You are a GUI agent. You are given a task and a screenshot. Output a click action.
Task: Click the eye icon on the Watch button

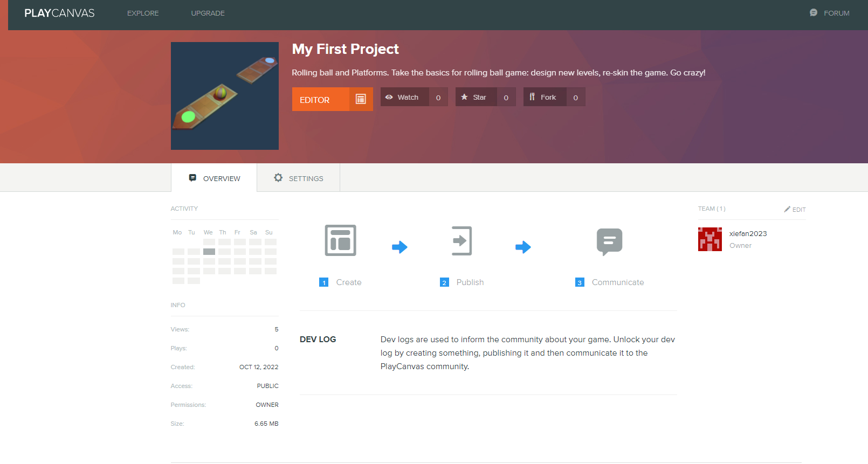[x=389, y=97]
